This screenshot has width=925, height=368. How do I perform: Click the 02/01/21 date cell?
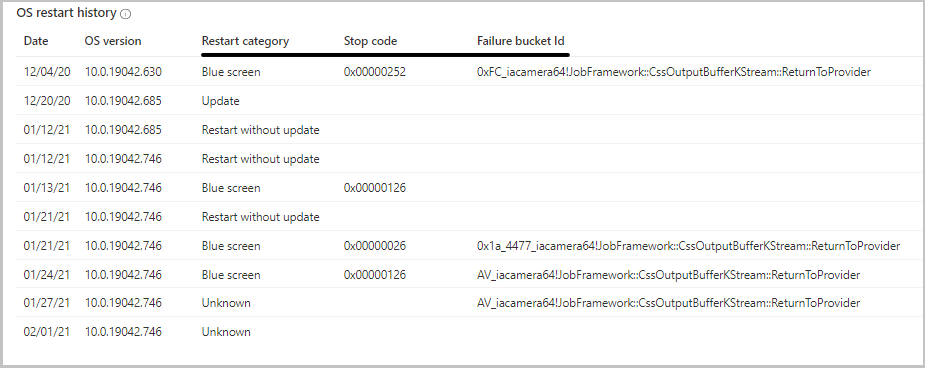47,332
